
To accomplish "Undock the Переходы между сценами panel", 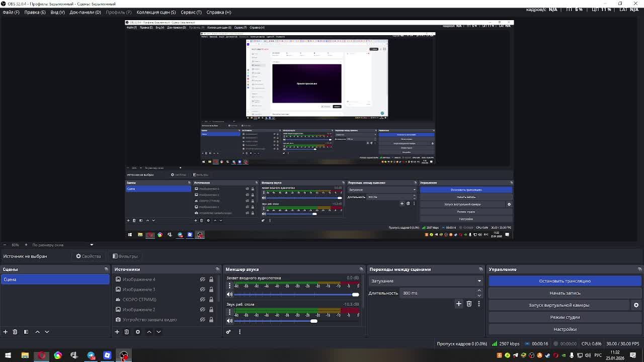I will coord(481,269).
